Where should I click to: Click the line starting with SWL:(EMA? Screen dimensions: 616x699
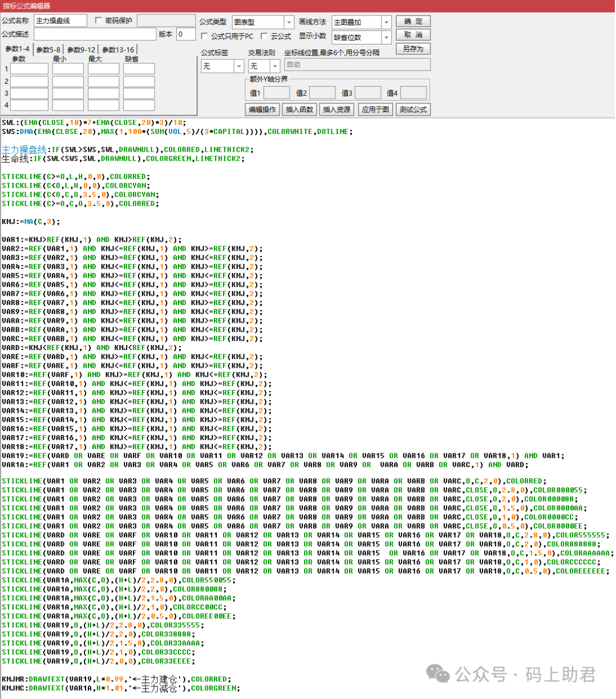point(94,123)
